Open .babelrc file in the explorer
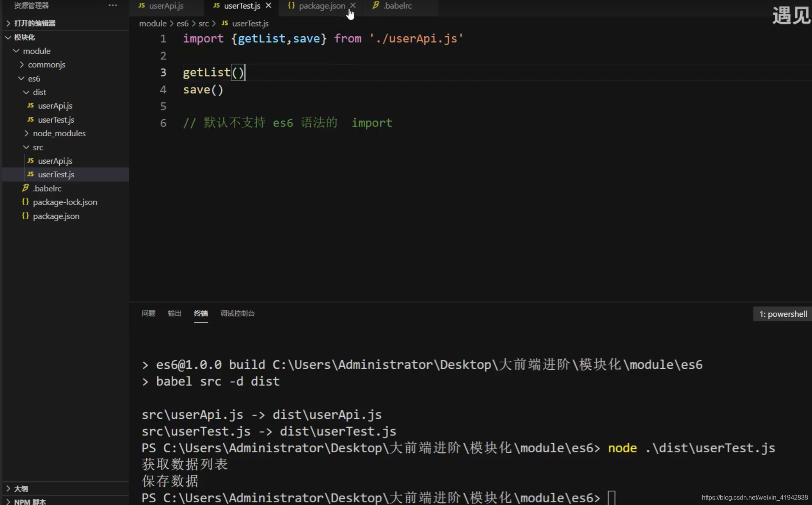This screenshot has height=505, width=812. coord(66,188)
